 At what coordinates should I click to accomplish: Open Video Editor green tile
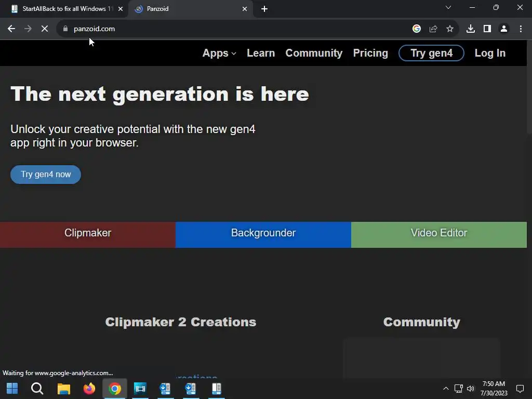(438, 234)
